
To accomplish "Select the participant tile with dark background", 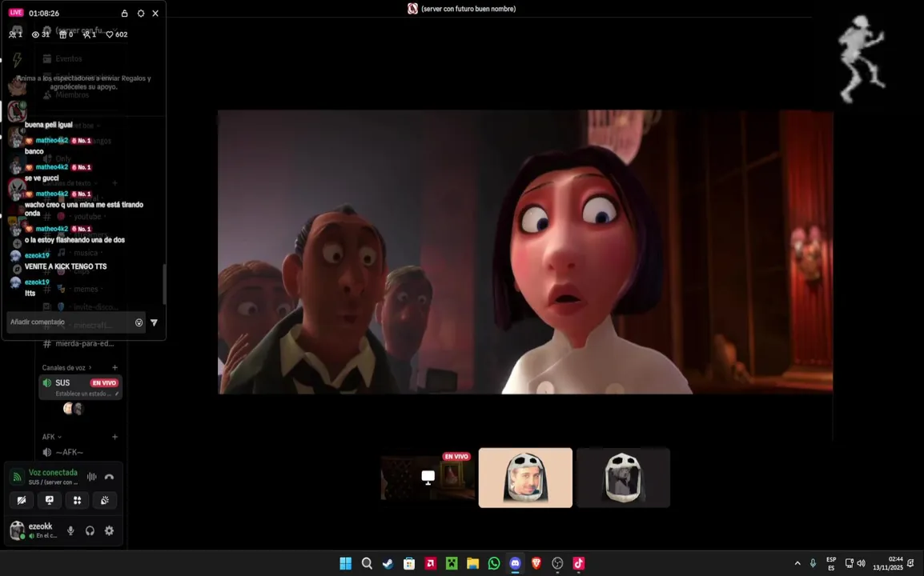I will 623,478.
